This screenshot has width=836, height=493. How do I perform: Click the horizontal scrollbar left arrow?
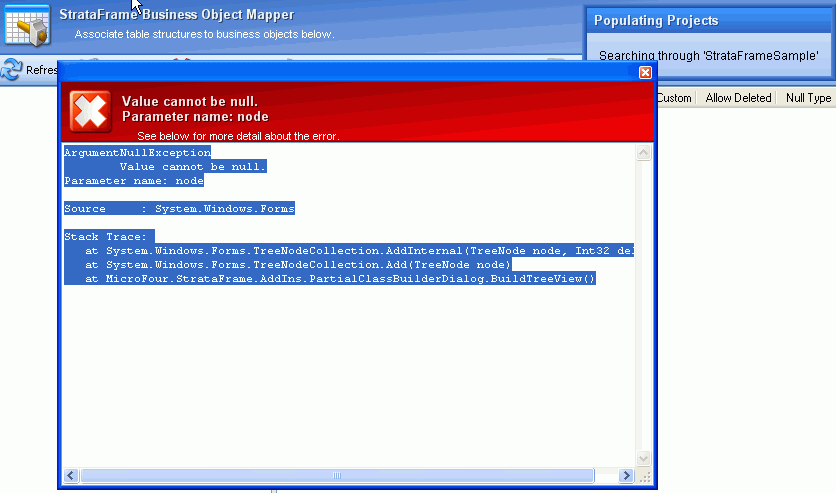click(x=71, y=476)
